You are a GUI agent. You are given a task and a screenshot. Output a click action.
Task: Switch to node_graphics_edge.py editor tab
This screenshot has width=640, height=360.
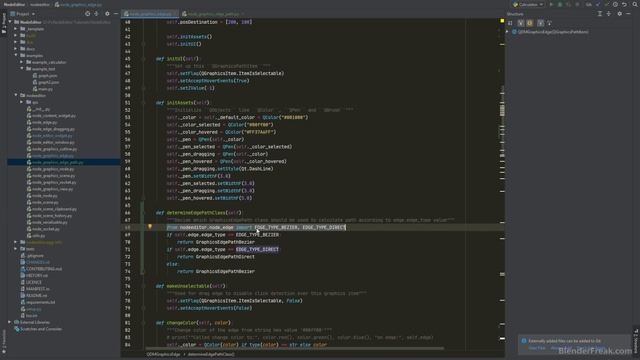pyautogui.click(x=150, y=14)
